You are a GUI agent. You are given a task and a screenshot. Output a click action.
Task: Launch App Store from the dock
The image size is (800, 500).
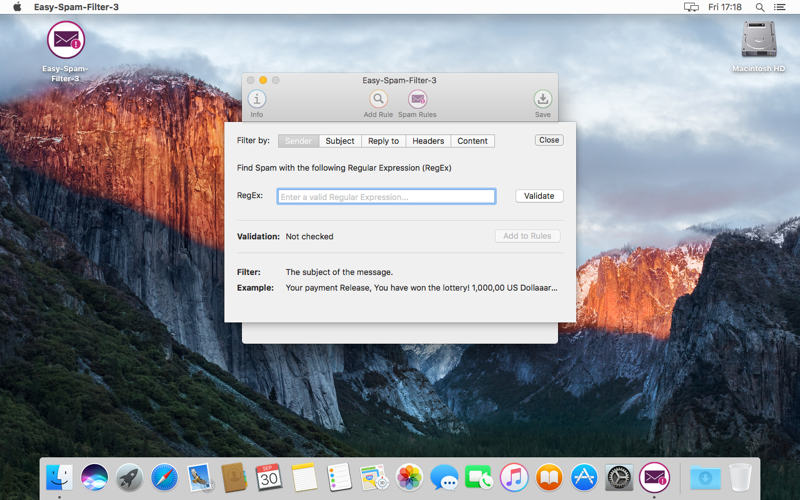[584, 478]
